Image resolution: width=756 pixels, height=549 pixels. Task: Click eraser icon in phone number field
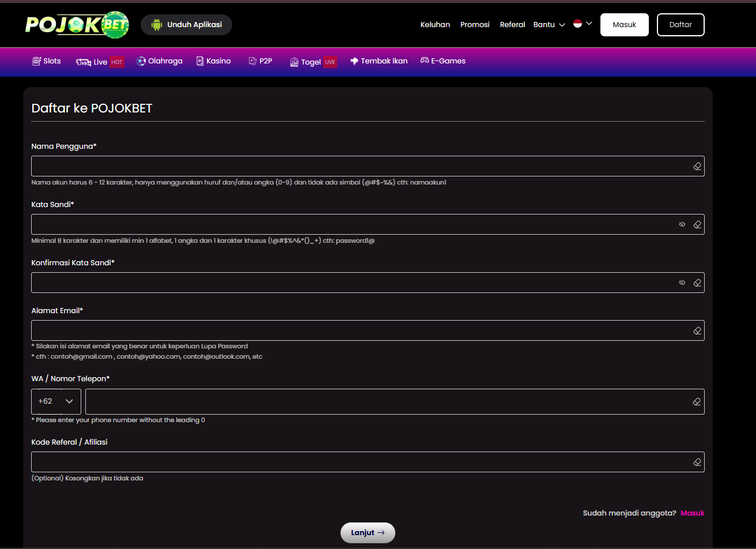(697, 402)
